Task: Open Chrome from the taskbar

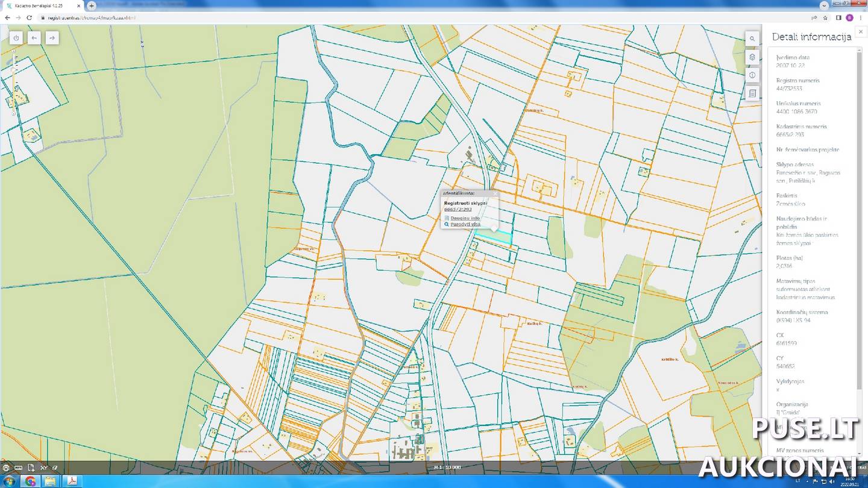Action: point(30,481)
